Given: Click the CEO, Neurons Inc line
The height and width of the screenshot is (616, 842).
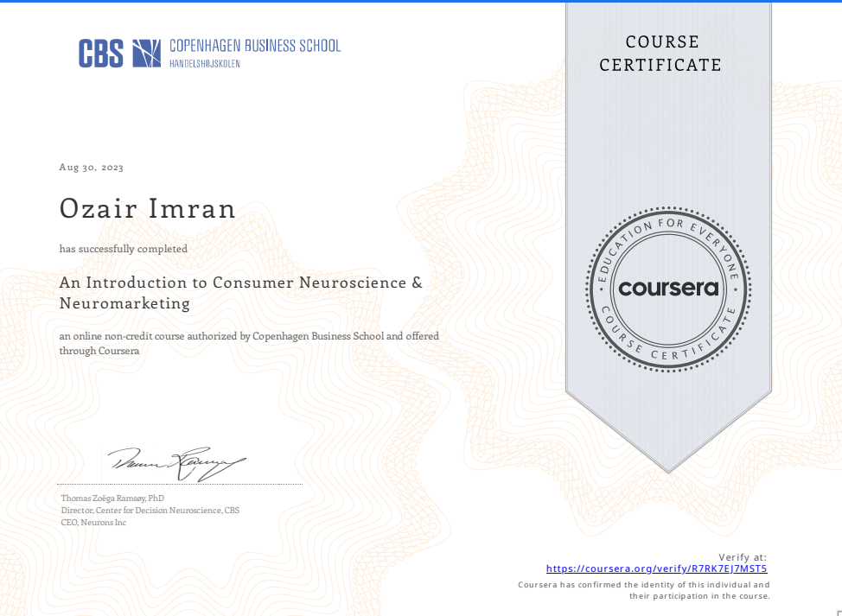Looking at the screenshot, I should pyautogui.click(x=93, y=523).
